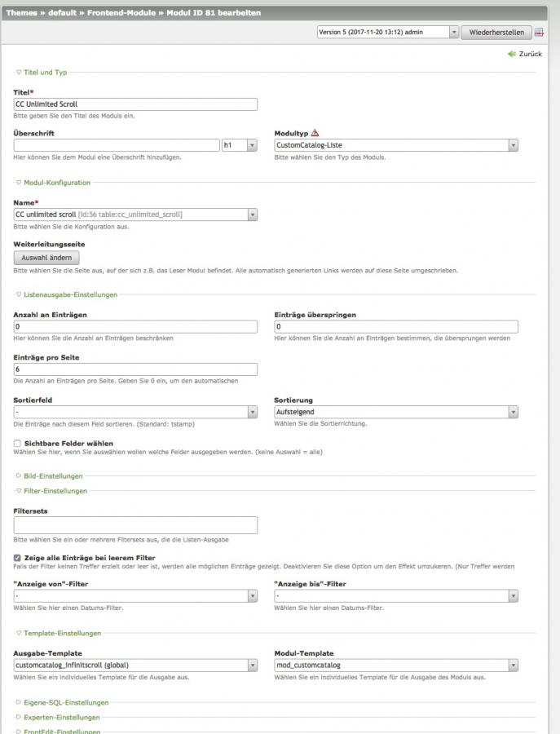
Task: Click the Auswahl ändern button
Action: [x=46, y=258]
